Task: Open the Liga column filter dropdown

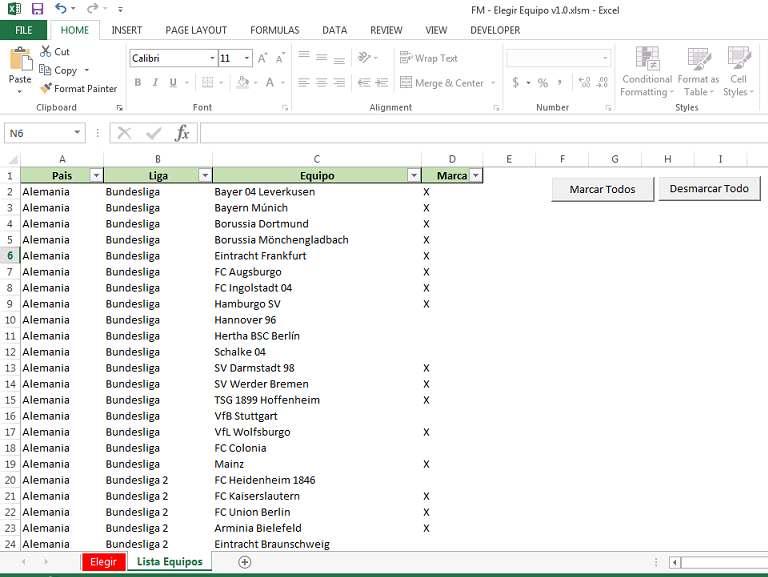Action: (x=205, y=175)
